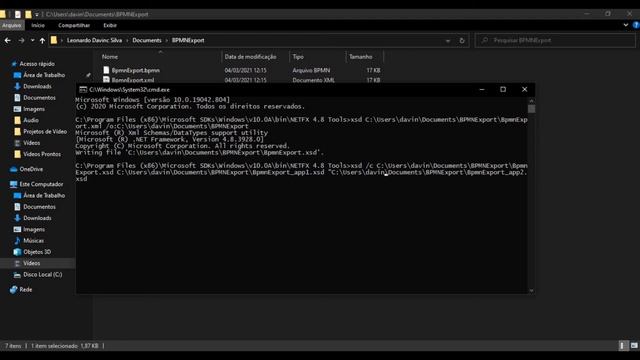Image resolution: width=640 pixels, height=360 pixels.
Task: Click the cmd.exe window title icon
Action: pos(83,89)
